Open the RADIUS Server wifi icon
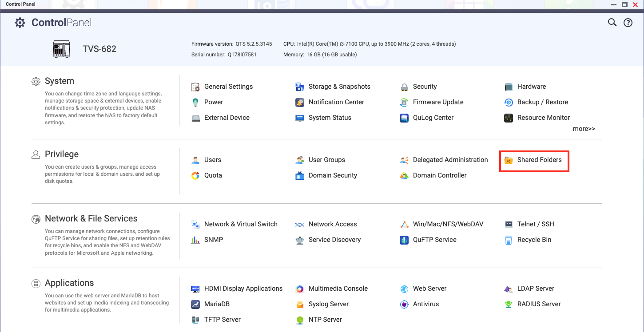644x332 pixels. (x=509, y=304)
